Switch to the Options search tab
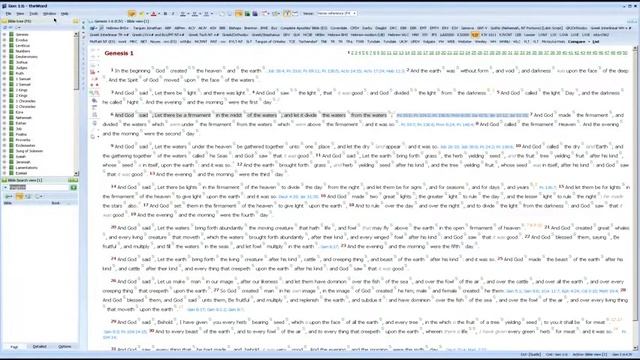Screen dimensions: 640x360 pos(64,347)
